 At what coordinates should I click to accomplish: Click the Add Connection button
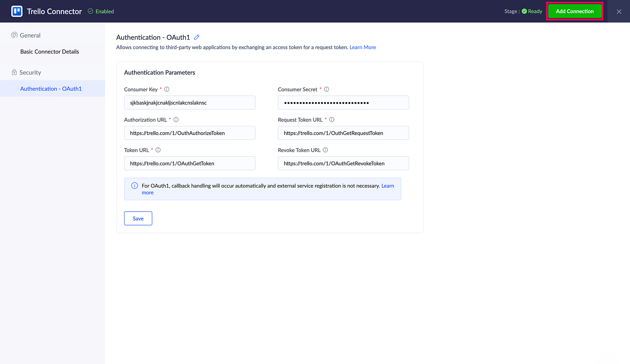click(575, 11)
